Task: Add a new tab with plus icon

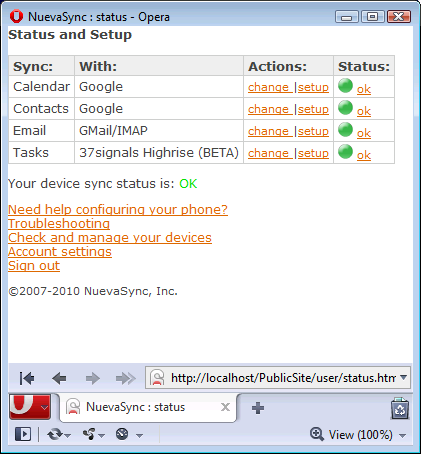Action: [x=258, y=408]
